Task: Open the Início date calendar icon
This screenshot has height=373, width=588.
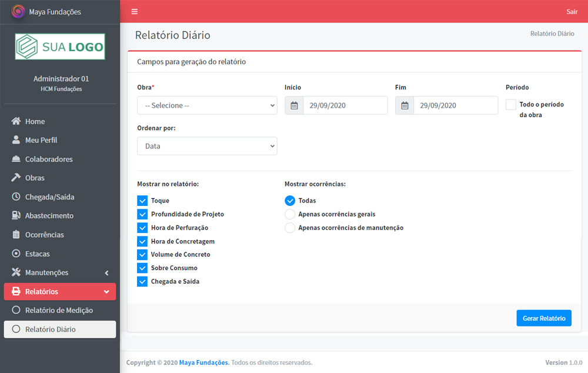Action: coord(295,105)
